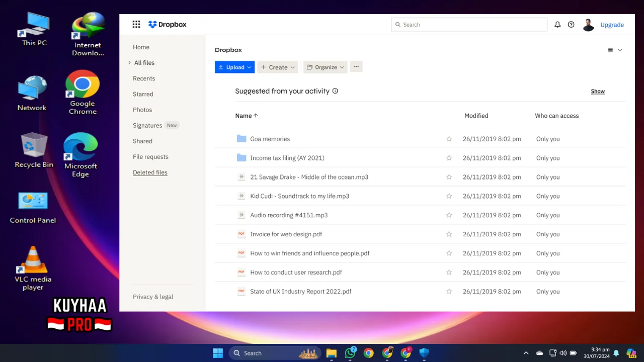Click the Dropbox search field
The height and width of the screenshot is (362, 644).
tap(469, 24)
